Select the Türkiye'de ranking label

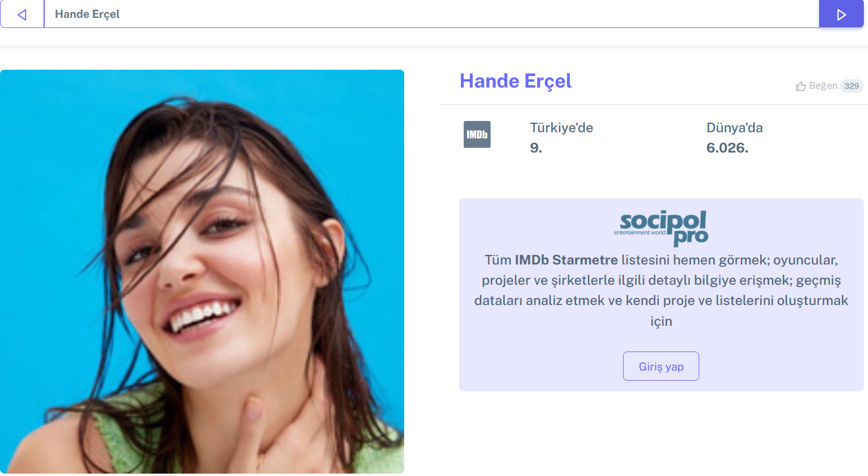562,127
